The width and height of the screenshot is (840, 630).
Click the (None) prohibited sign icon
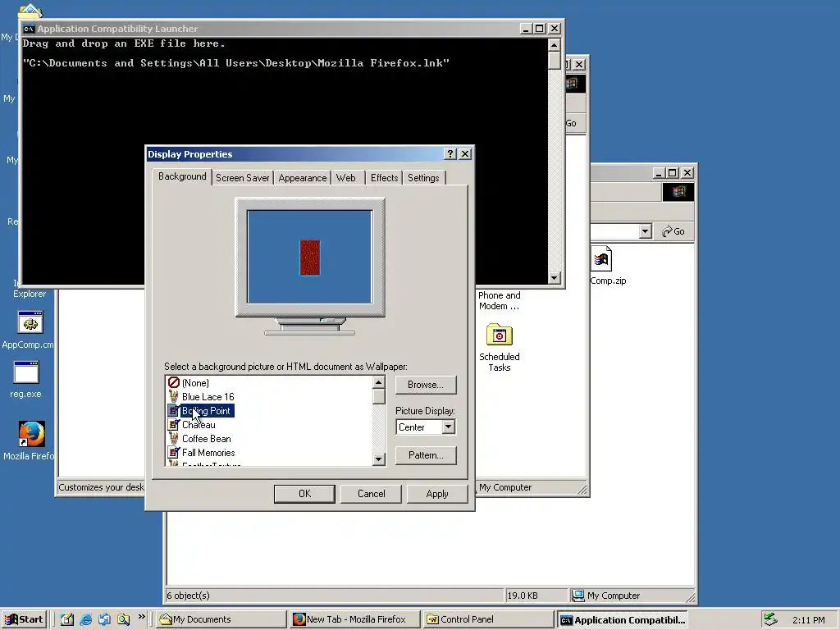point(173,382)
